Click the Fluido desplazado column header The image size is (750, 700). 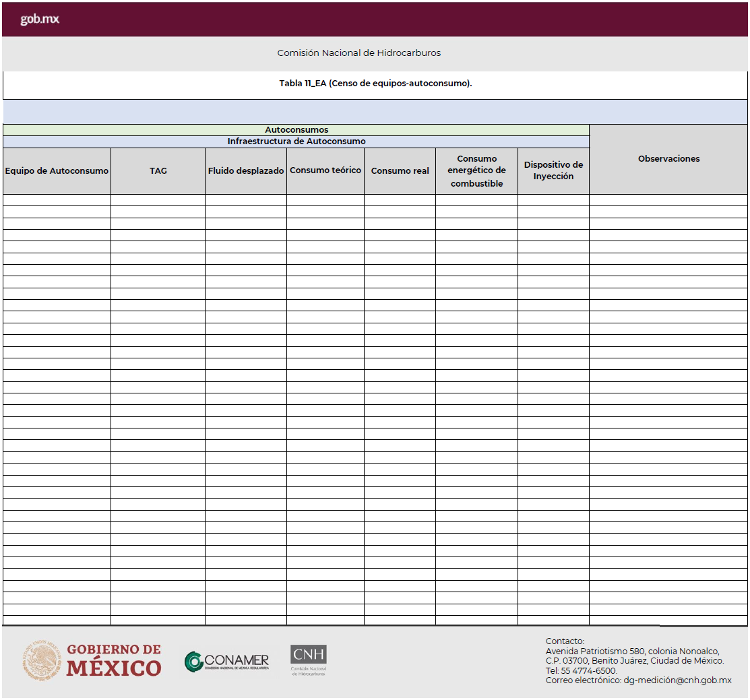coord(245,171)
